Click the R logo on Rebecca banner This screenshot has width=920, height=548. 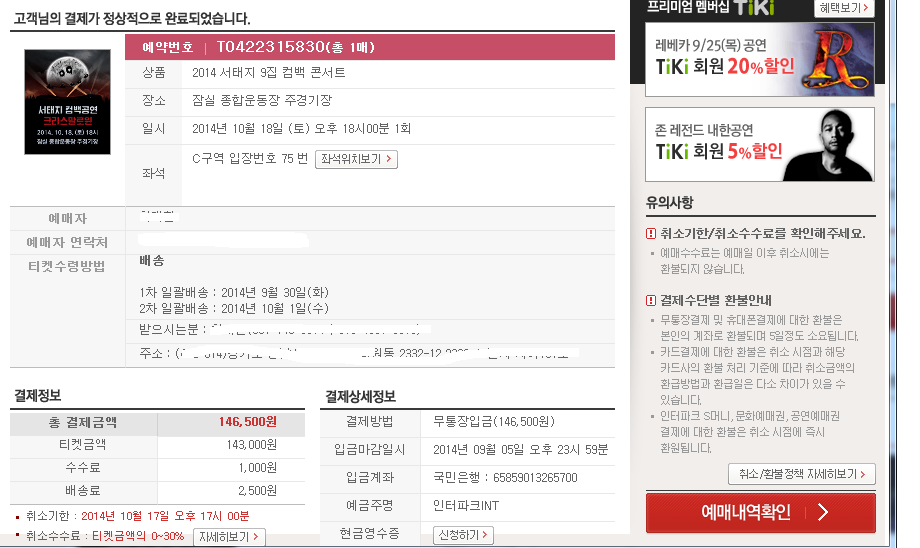coord(836,60)
